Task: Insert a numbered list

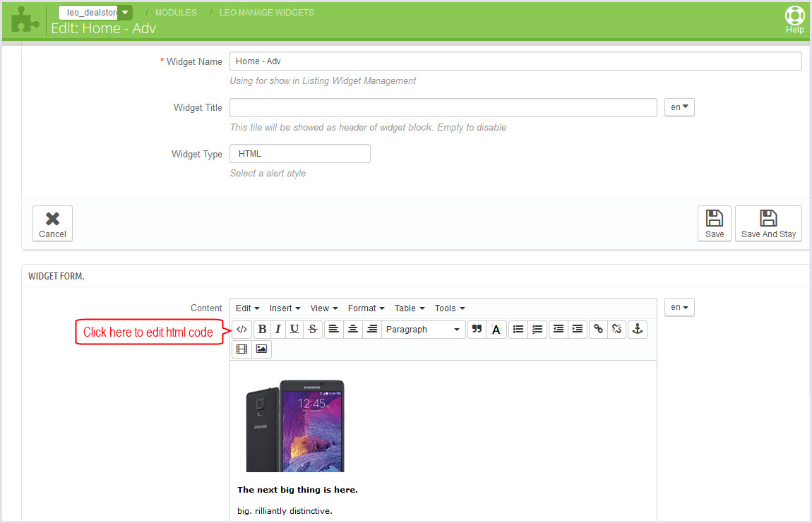Action: 537,330
